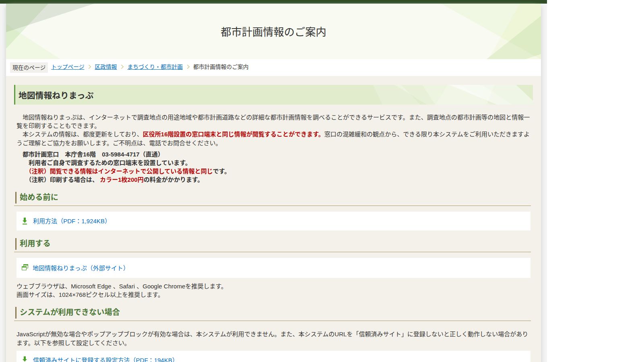Click breadcrumb chevron after トップページ
The height and width of the screenshot is (362, 644).
(x=90, y=67)
